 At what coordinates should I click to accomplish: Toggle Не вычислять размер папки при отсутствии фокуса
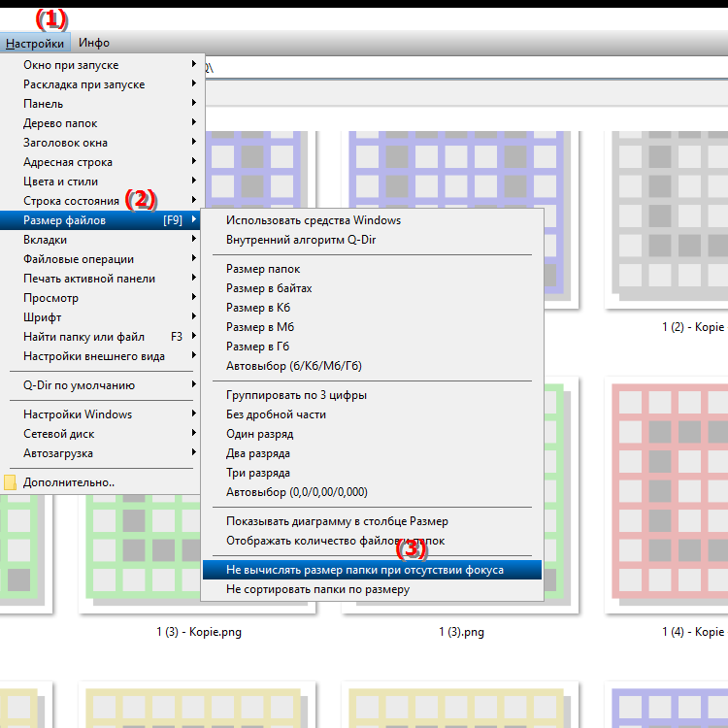[x=365, y=570]
